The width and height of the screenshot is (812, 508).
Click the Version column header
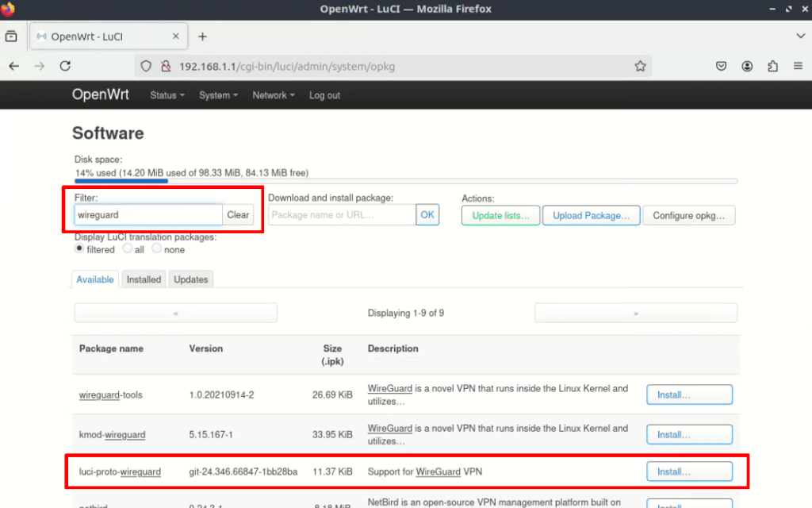tap(205, 349)
